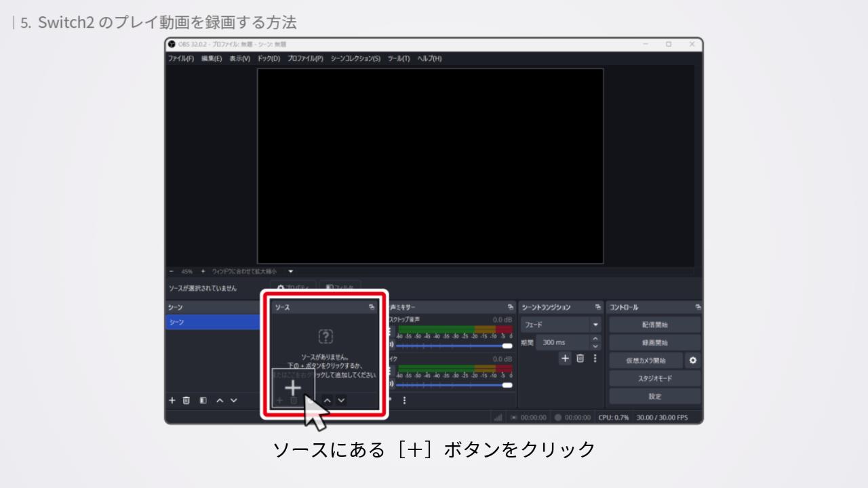Open the ファイル(F) menu

pyautogui.click(x=181, y=59)
